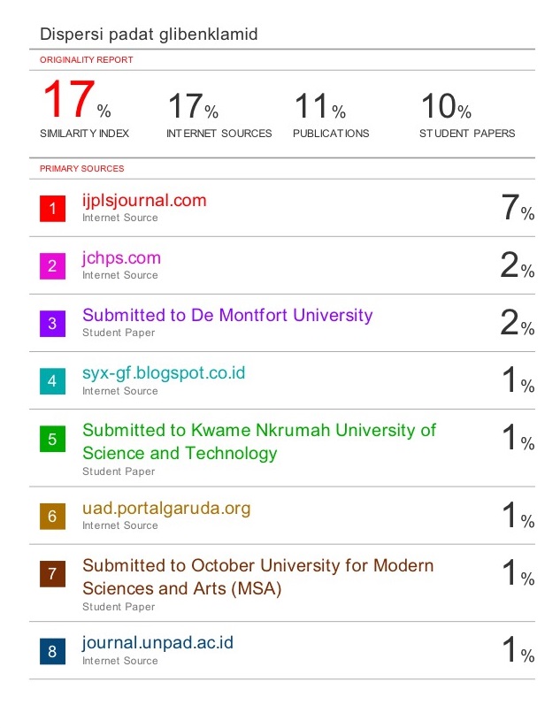Click the brown source number 7 badge
Screen dimensions: 560x728
pyautogui.click(x=52, y=574)
